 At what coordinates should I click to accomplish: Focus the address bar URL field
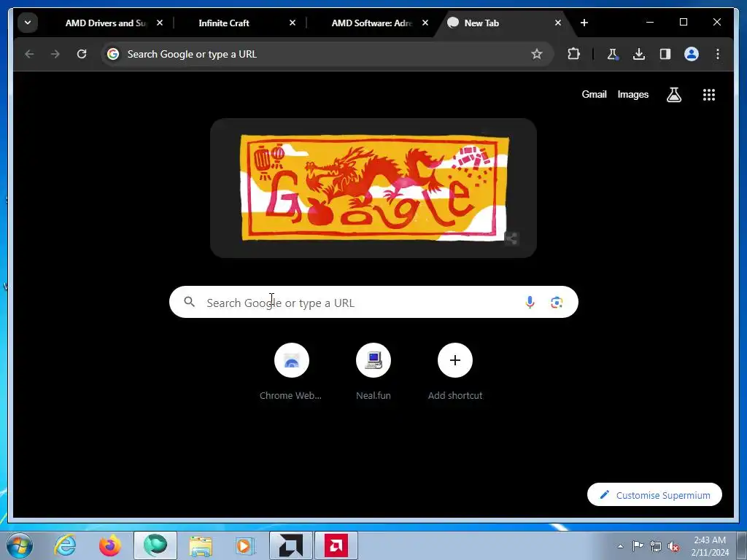click(x=326, y=54)
